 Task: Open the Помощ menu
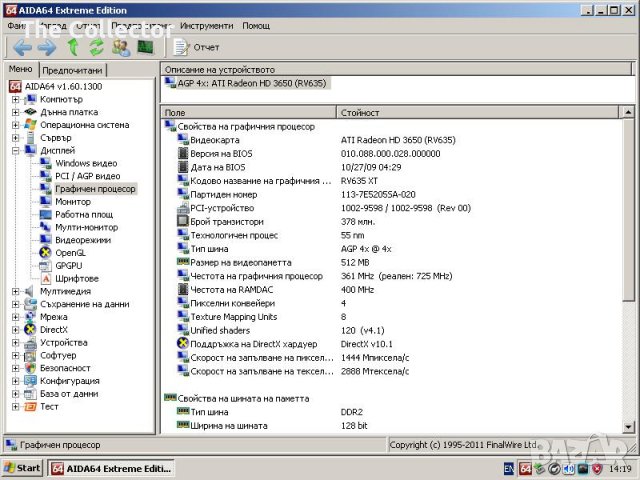click(256, 25)
